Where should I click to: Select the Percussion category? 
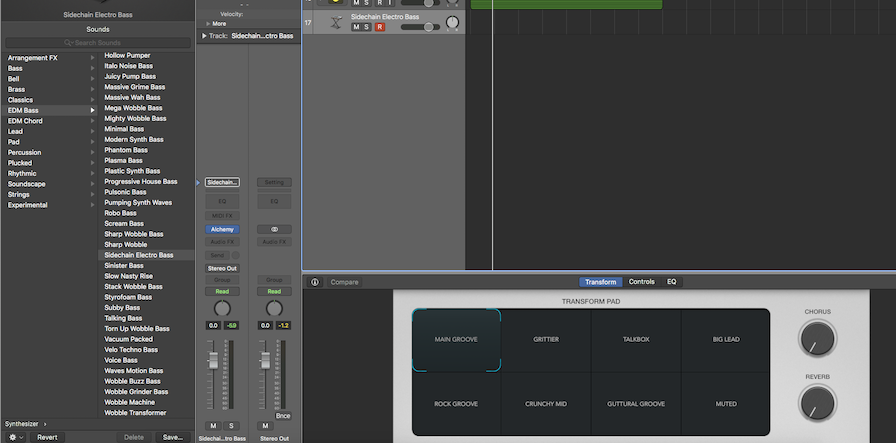(x=50, y=153)
